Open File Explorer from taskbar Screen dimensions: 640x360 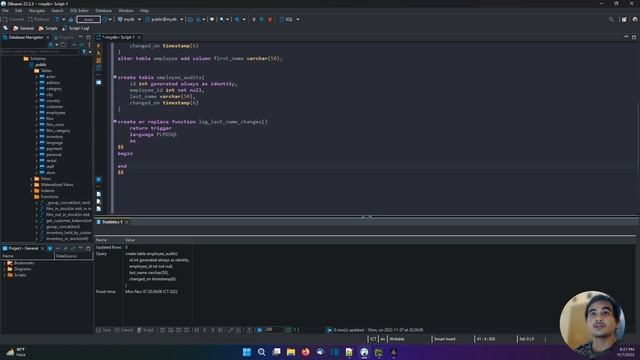pyautogui.click(x=291, y=352)
